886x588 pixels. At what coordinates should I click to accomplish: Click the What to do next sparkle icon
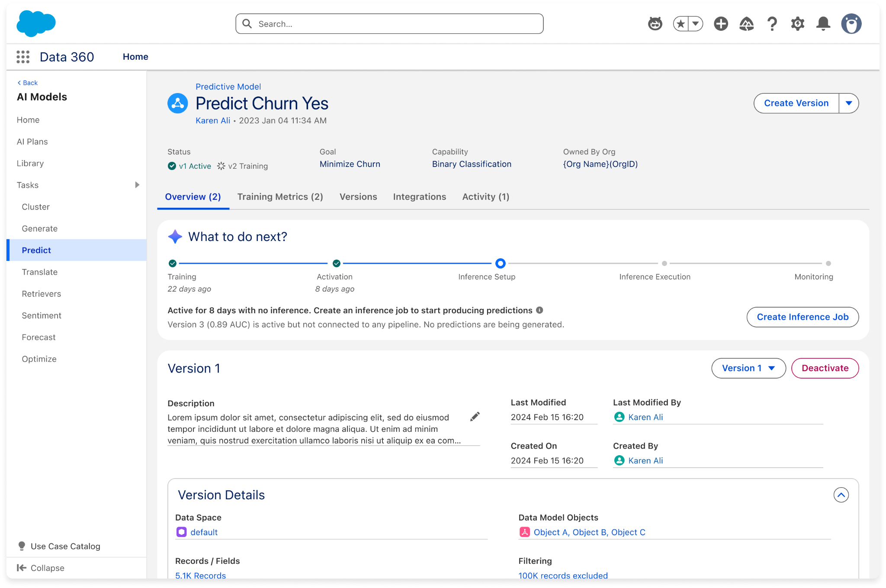[x=175, y=237]
